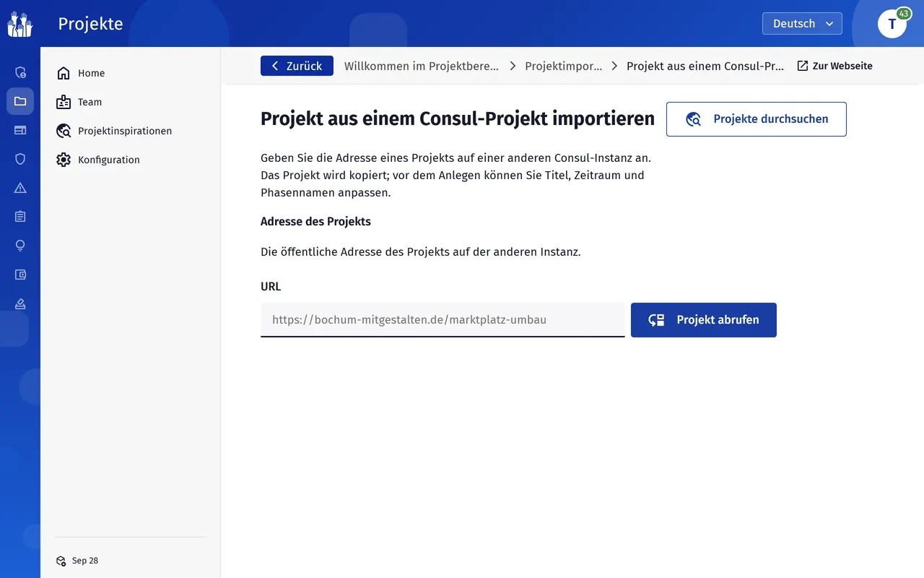
Task: Click the Projekte header title
Action: [90, 24]
